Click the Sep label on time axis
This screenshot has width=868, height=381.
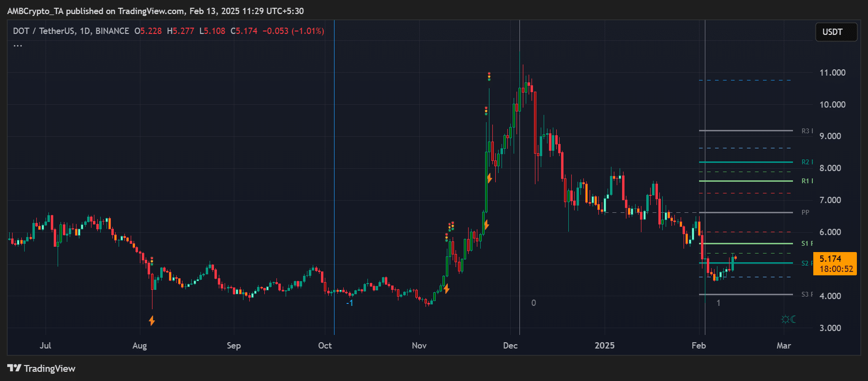pos(234,346)
